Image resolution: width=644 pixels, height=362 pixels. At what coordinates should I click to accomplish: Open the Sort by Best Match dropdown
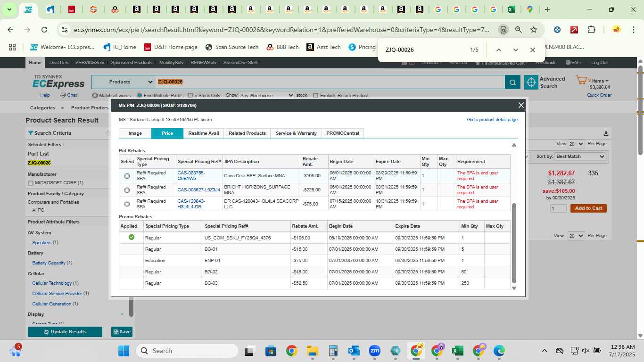(x=580, y=156)
